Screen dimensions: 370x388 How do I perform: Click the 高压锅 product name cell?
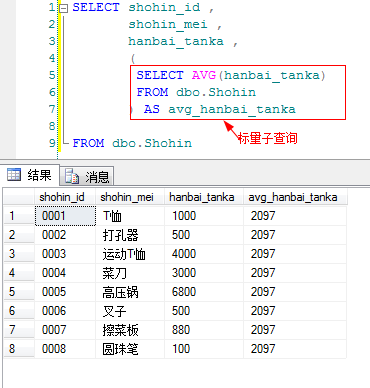point(130,292)
